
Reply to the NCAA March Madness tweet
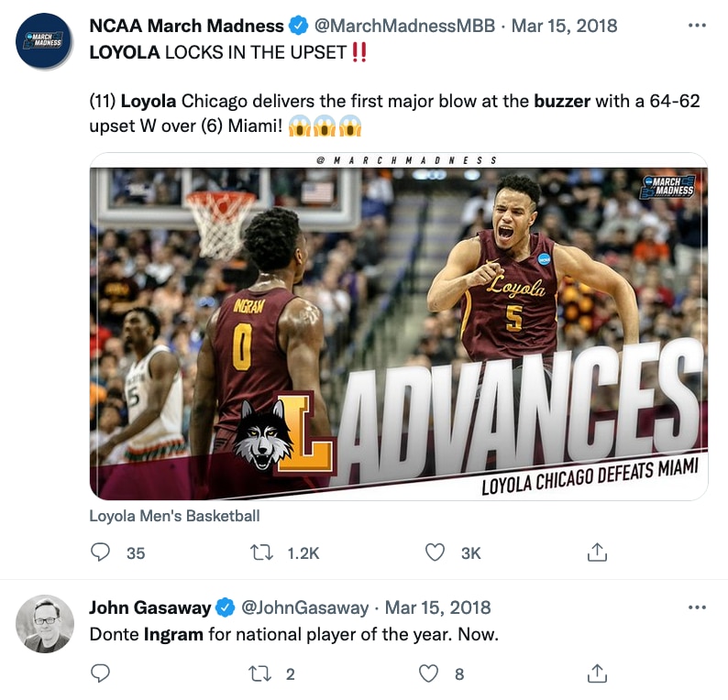[102, 552]
